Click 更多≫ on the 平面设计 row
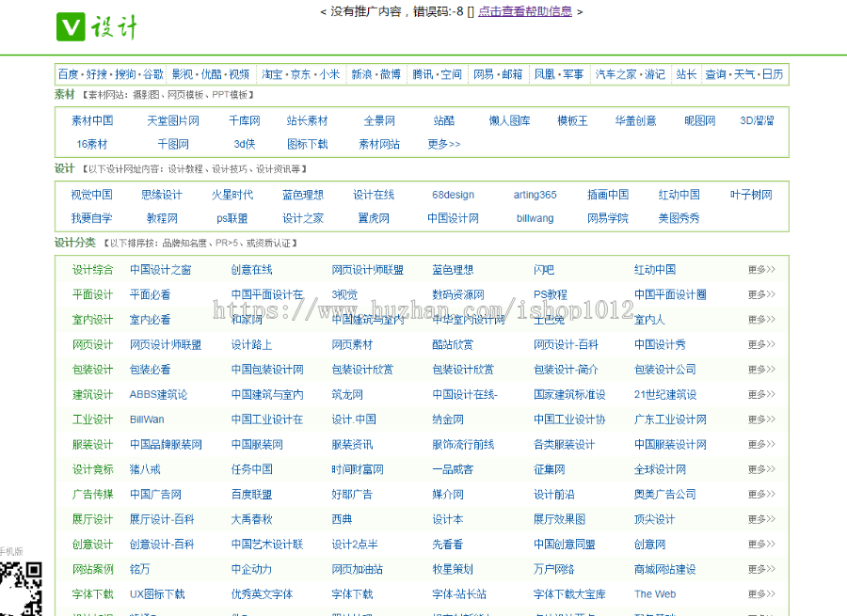The height and width of the screenshot is (616, 847). click(x=760, y=294)
